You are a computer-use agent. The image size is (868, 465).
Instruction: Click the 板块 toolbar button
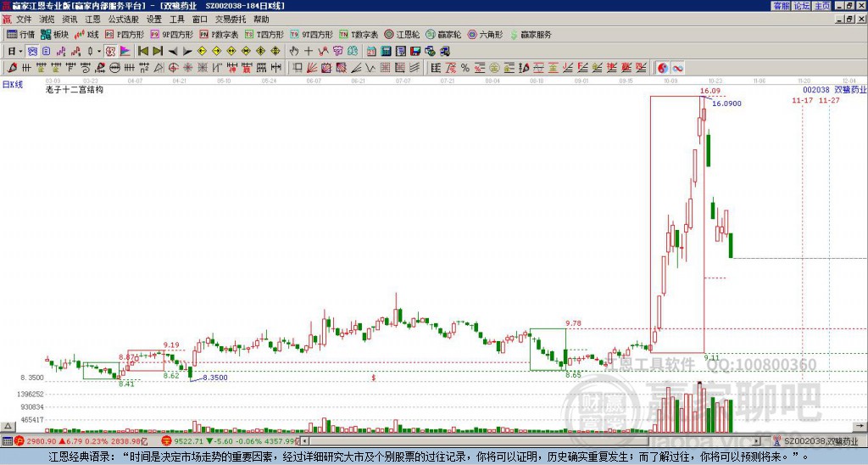point(55,34)
